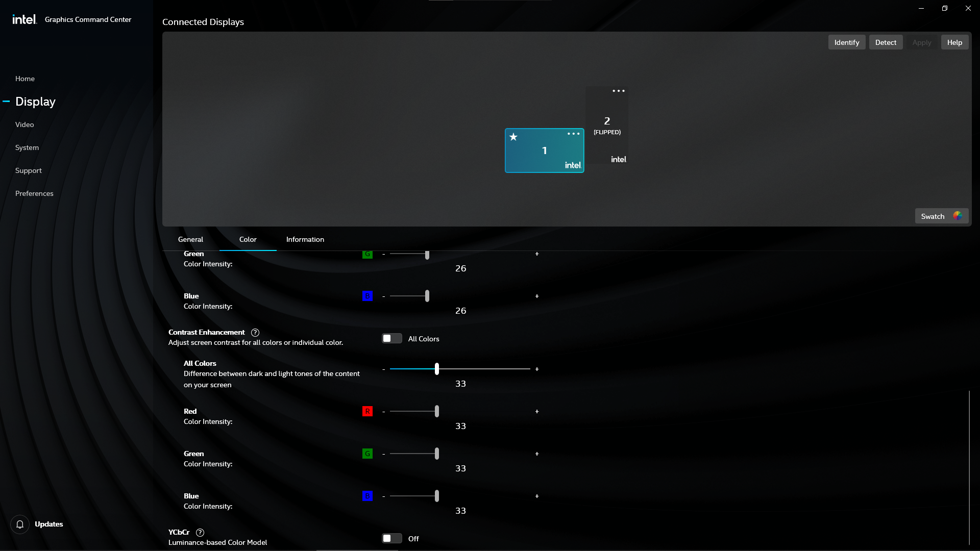Switch to the Information tab
The height and width of the screenshot is (551, 980).
(305, 239)
